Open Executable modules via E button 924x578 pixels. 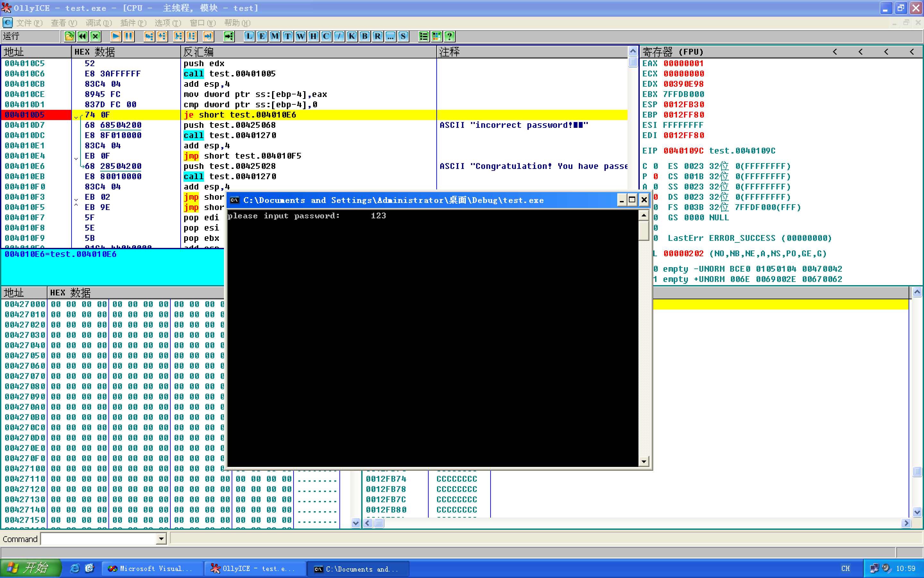(262, 36)
